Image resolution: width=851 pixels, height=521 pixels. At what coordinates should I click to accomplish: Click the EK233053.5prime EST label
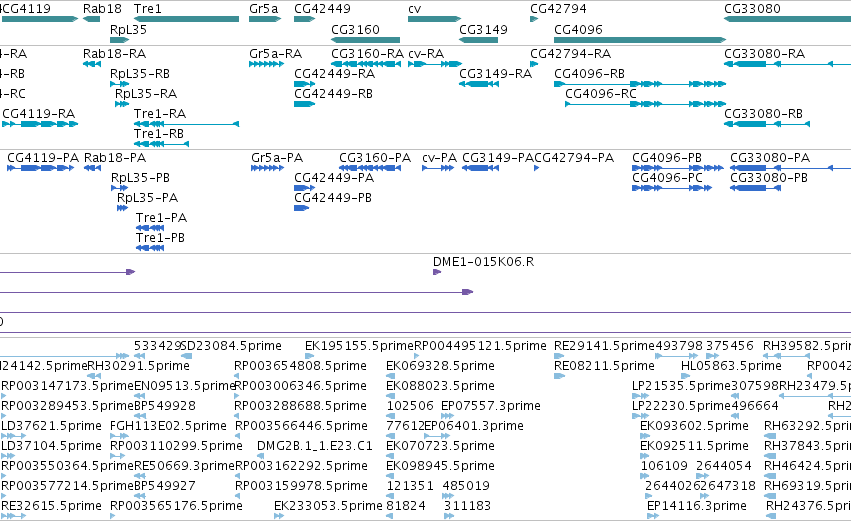point(328,506)
